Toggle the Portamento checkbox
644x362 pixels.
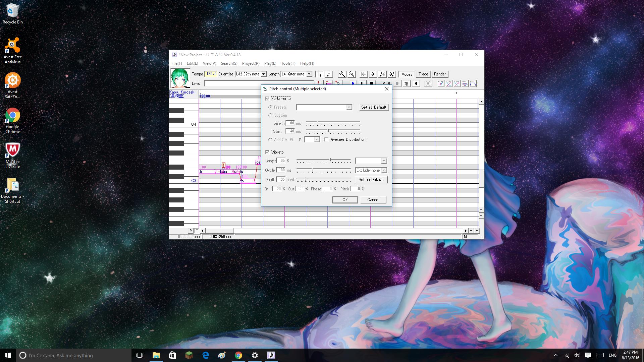click(x=267, y=99)
